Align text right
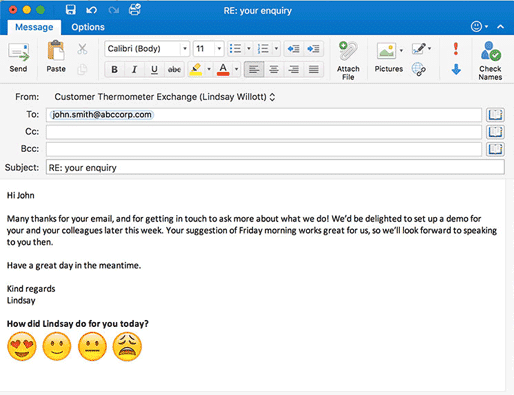The width and height of the screenshot is (514, 395). pos(294,69)
